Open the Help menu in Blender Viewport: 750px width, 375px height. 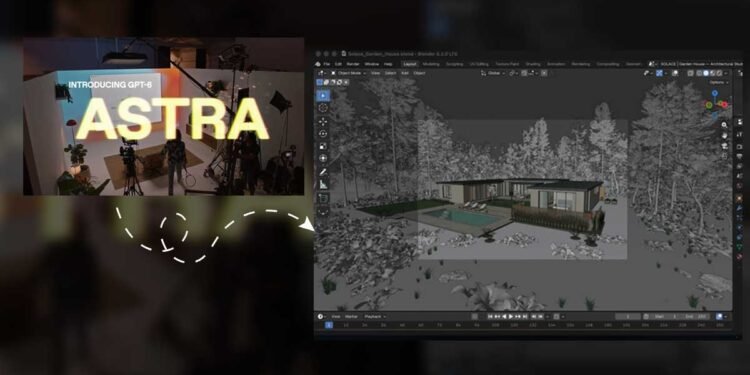388,64
